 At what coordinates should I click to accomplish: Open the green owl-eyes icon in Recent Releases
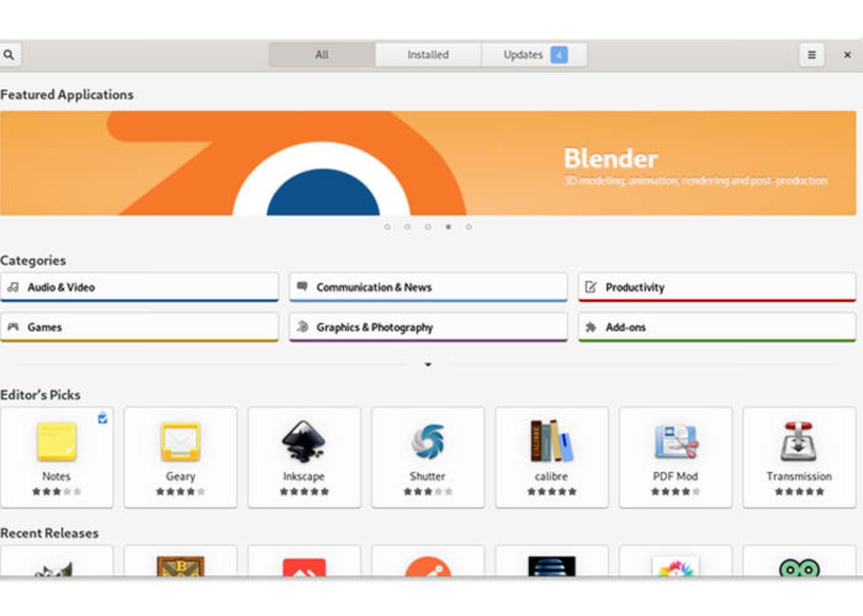[799, 568]
